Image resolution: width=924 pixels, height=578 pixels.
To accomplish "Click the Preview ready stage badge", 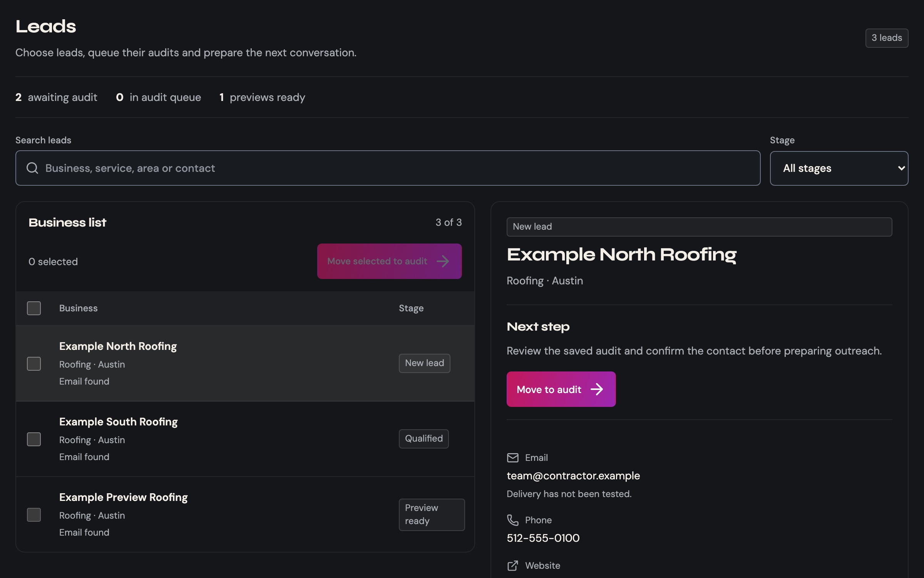I will tap(432, 514).
